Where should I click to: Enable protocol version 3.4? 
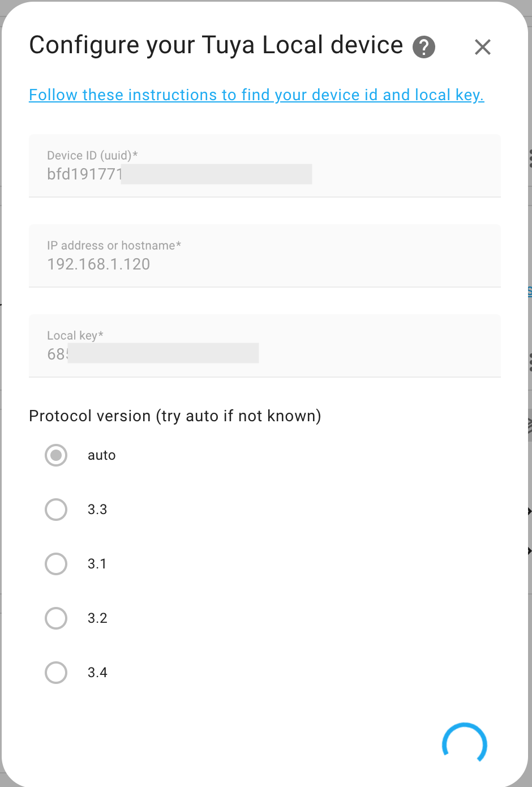pyautogui.click(x=55, y=672)
